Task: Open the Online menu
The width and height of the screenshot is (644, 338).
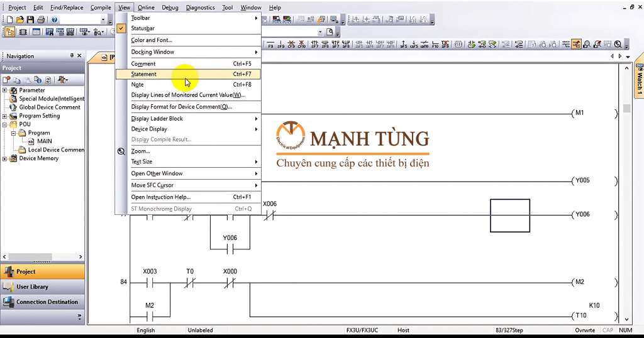Action: point(146,8)
